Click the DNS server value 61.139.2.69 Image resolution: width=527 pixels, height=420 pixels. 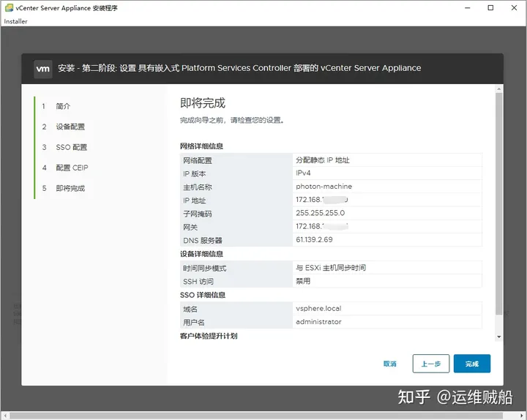coord(314,240)
